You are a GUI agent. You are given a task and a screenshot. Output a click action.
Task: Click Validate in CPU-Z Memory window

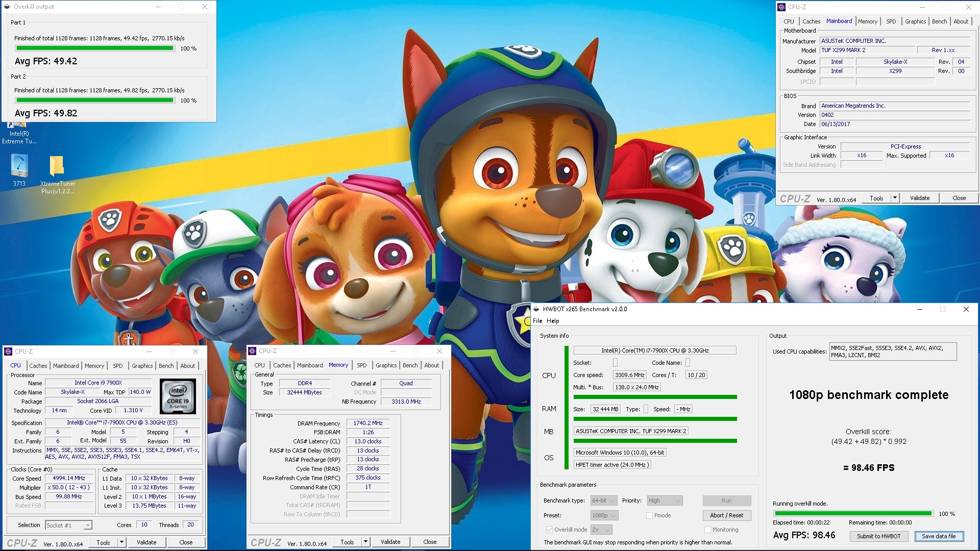[x=390, y=542]
